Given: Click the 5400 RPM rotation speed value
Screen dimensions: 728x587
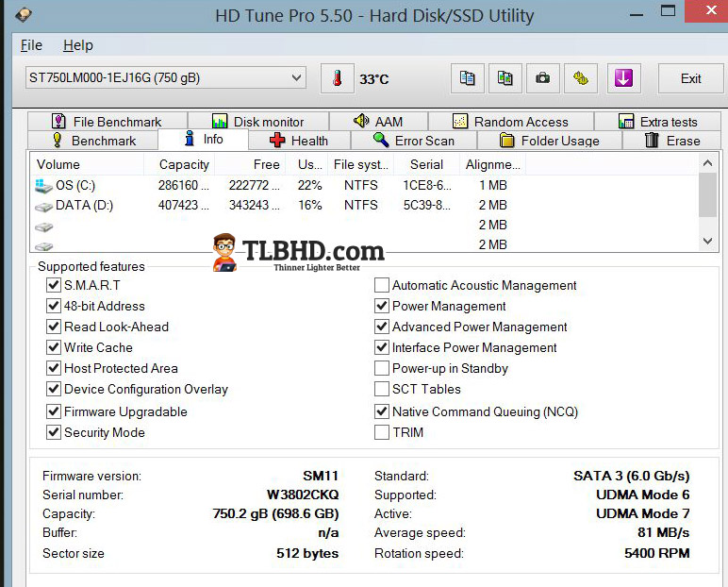Looking at the screenshot, I should [657, 553].
